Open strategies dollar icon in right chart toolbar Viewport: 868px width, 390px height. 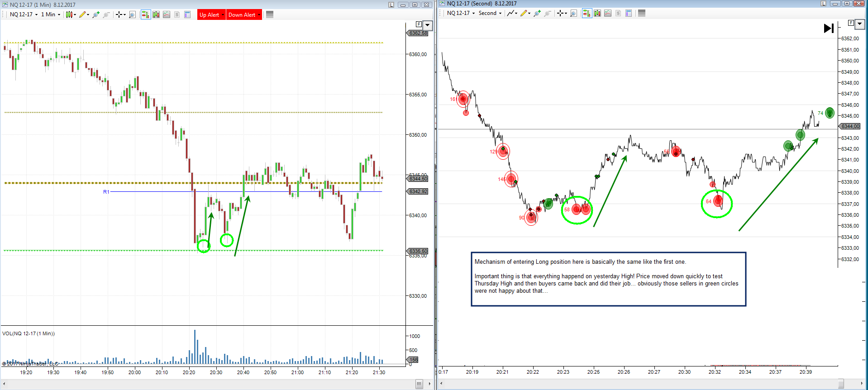tap(618, 13)
